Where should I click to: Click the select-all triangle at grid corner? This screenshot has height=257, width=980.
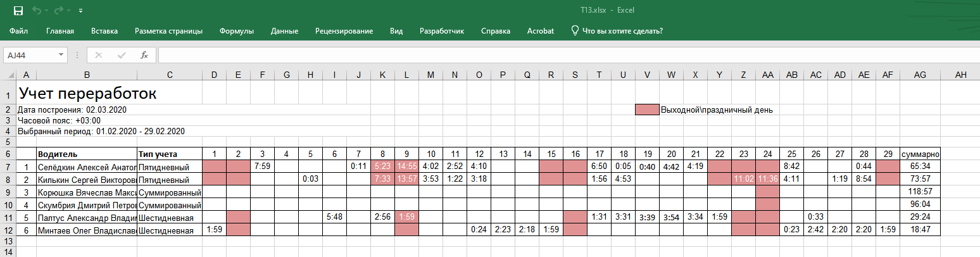[9, 75]
